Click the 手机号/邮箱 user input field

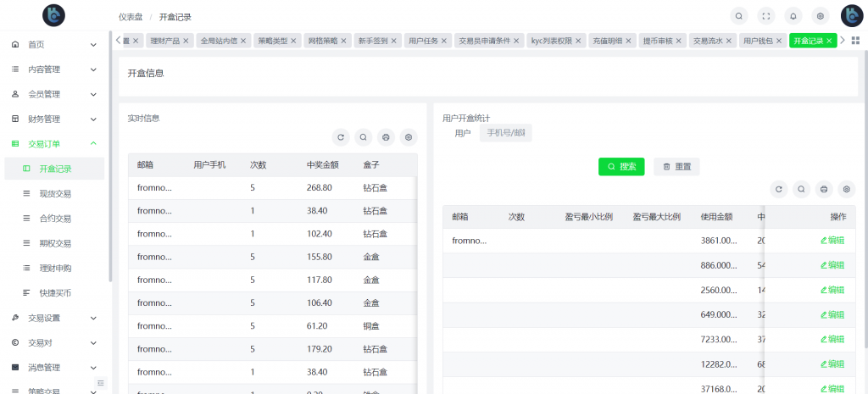(505, 133)
